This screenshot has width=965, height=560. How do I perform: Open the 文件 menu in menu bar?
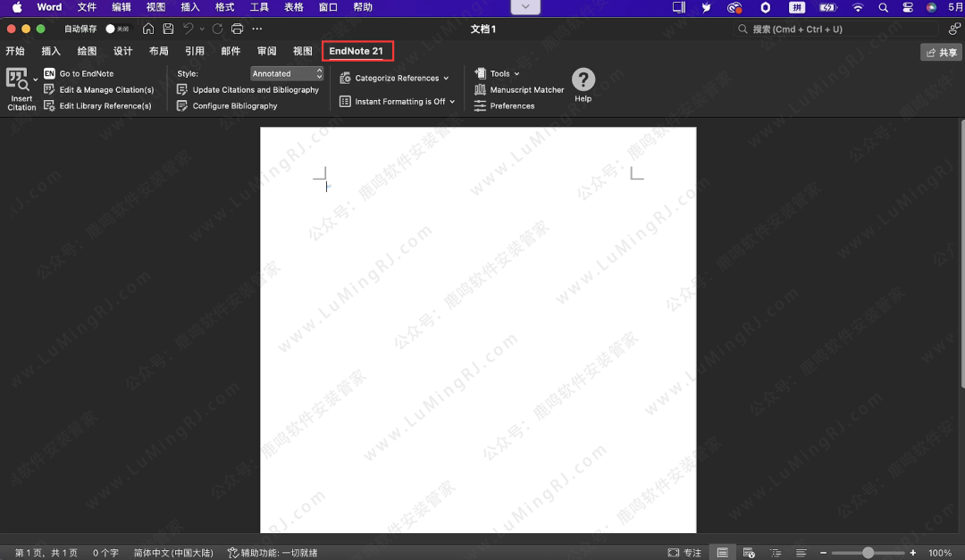pyautogui.click(x=87, y=7)
